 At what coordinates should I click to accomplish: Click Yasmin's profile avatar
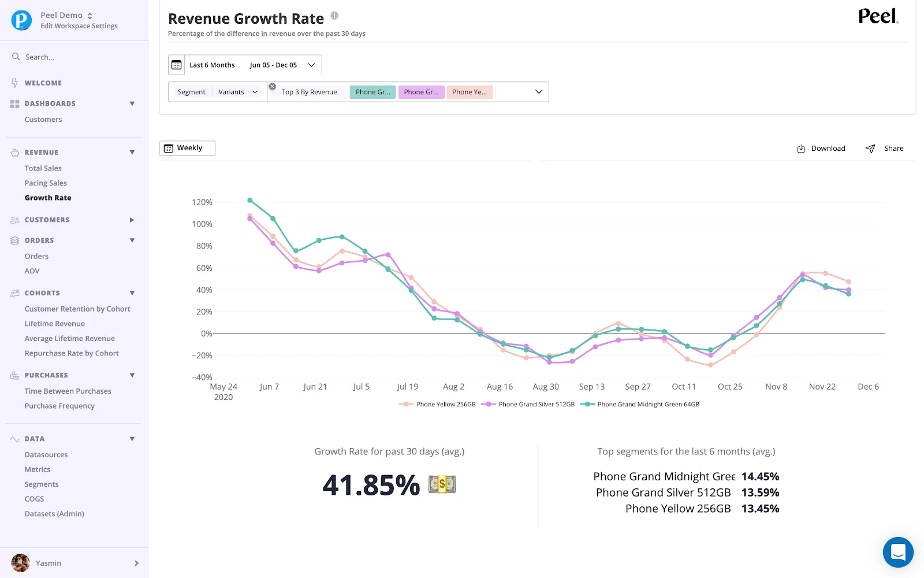pos(21,563)
